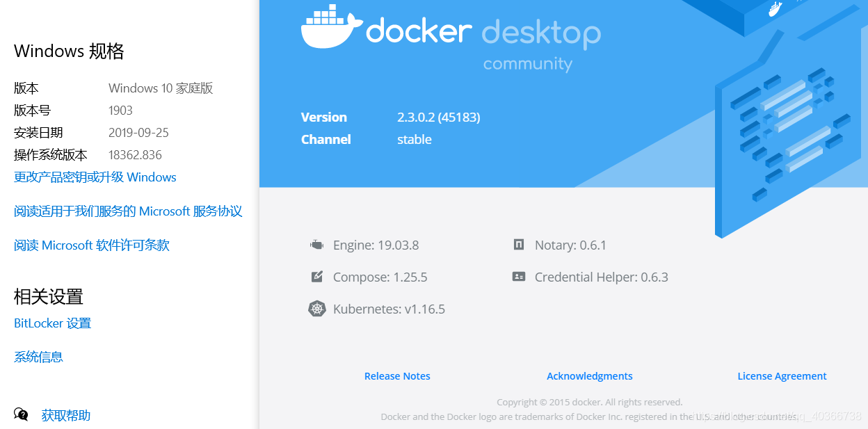This screenshot has width=868, height=429.
Task: Click the Credential Helper: 0.6.3 text
Action: pyautogui.click(x=602, y=277)
